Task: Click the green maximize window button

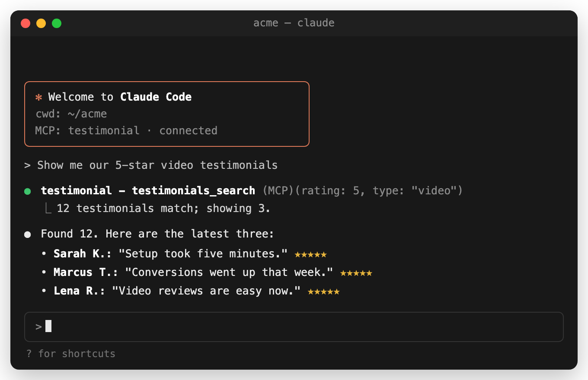Action: click(57, 23)
